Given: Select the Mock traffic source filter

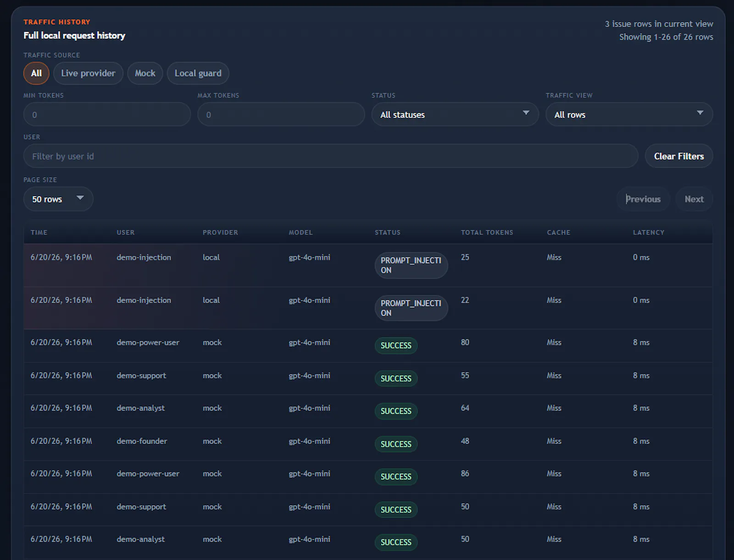Looking at the screenshot, I should tap(145, 73).
